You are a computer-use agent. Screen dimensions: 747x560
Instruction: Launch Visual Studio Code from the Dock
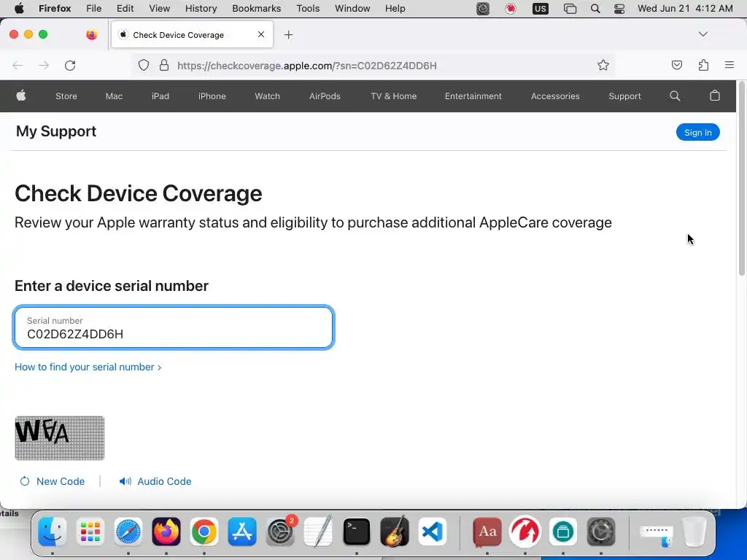433,532
